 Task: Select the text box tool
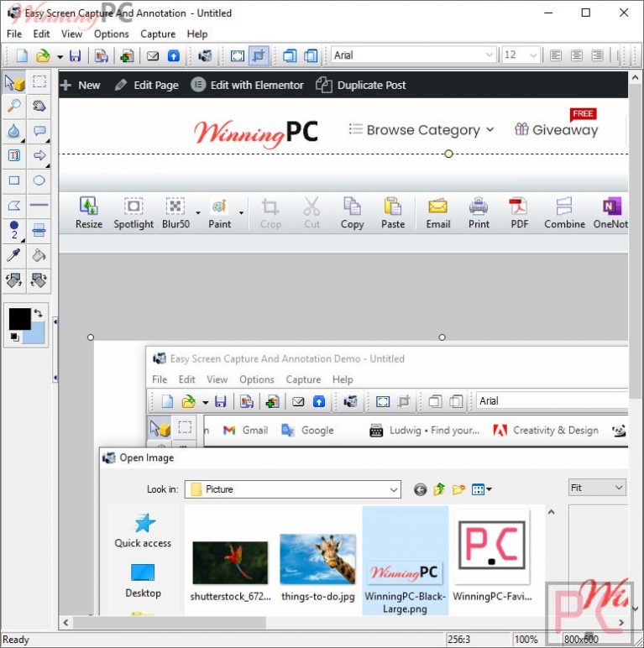coord(14,156)
